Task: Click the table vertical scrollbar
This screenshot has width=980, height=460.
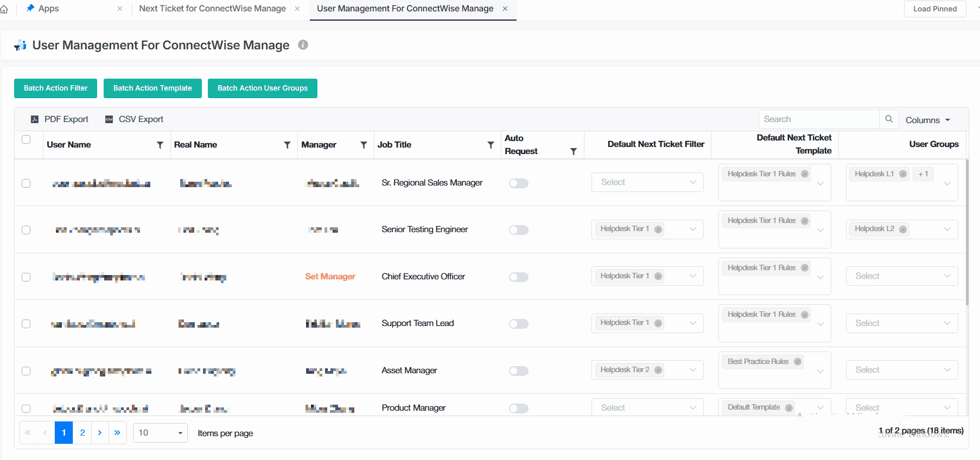Action: [967, 232]
